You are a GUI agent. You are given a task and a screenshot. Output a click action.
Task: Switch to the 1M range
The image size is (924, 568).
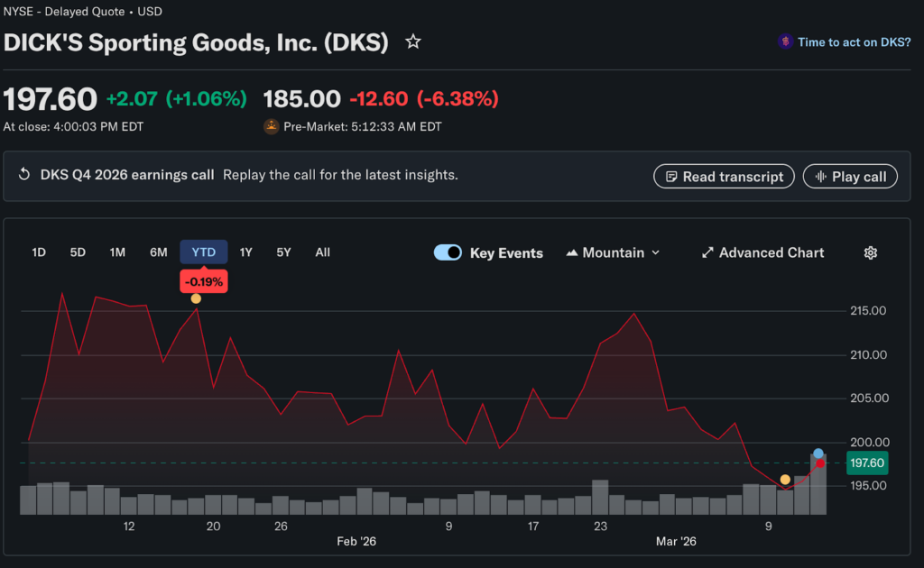point(117,252)
